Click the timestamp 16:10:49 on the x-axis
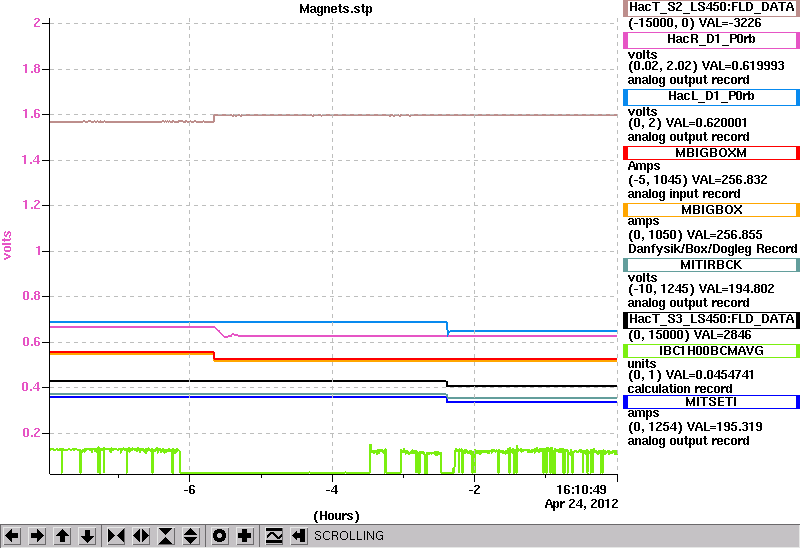The image size is (800, 548). pos(581,490)
